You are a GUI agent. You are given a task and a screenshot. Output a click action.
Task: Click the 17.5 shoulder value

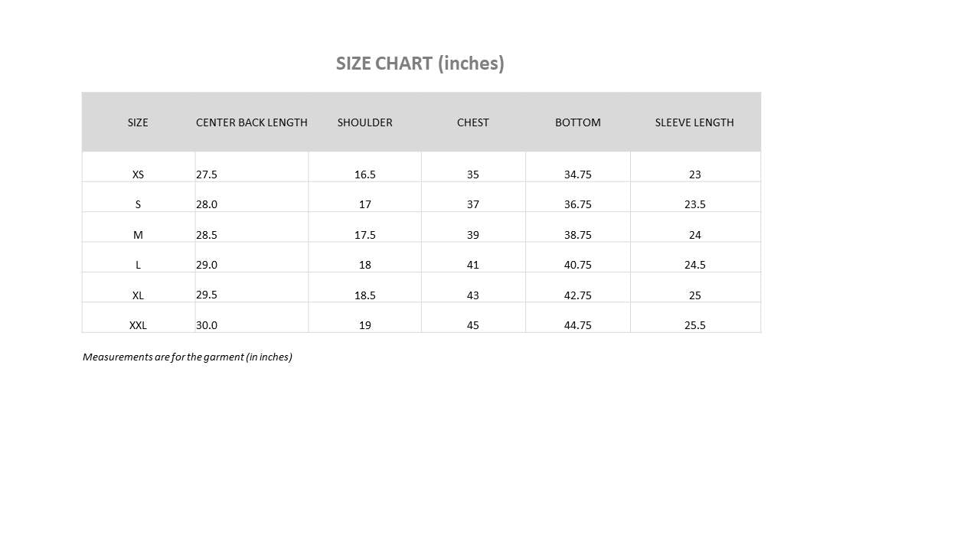[364, 235]
